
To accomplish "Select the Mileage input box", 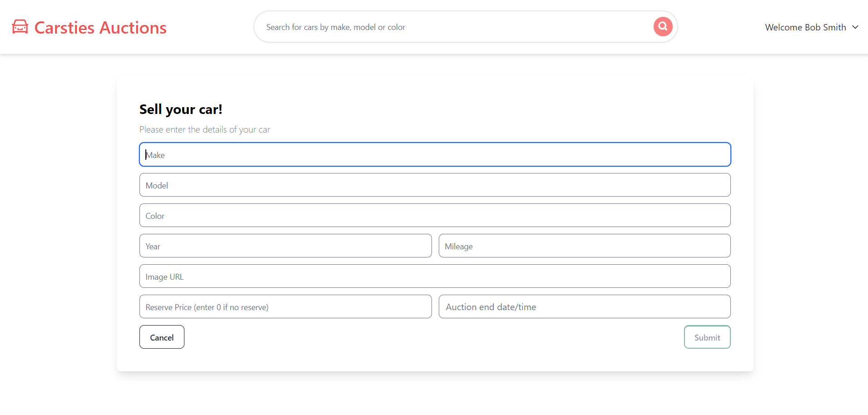I will coord(584,246).
